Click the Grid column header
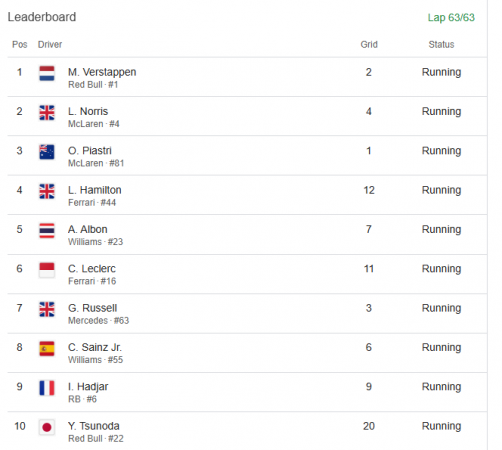Viewport: 502px width, 450px height. 369,44
